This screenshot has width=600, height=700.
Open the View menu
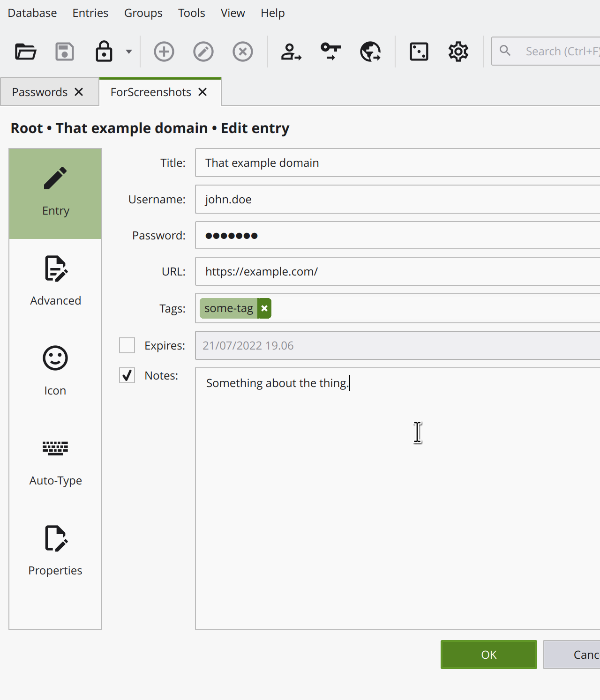tap(233, 13)
